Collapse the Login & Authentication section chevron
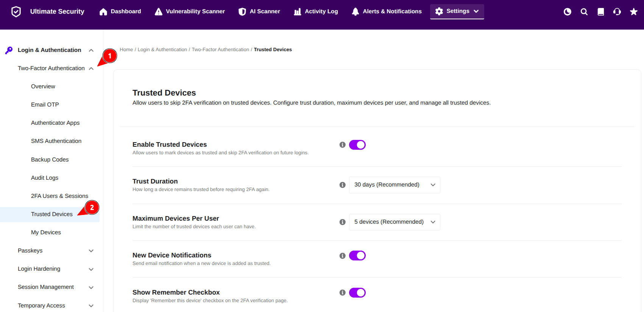The height and width of the screenshot is (312, 644). click(x=91, y=50)
